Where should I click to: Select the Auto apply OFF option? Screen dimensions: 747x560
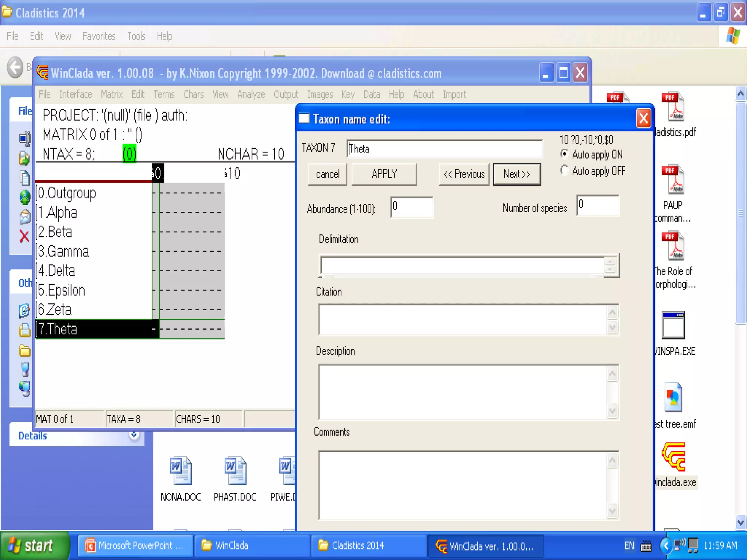[x=565, y=171]
